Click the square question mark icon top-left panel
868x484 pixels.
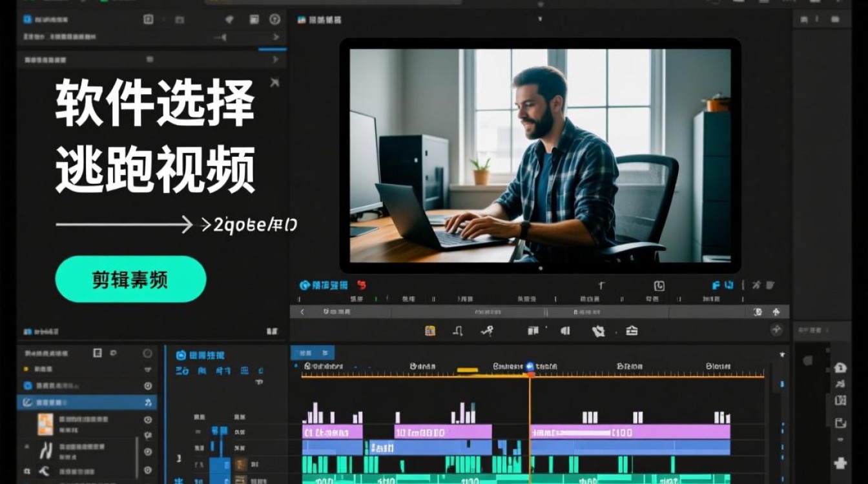click(148, 19)
